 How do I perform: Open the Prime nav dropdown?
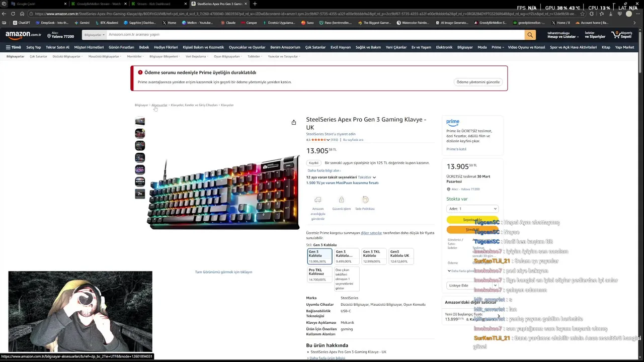click(498, 47)
